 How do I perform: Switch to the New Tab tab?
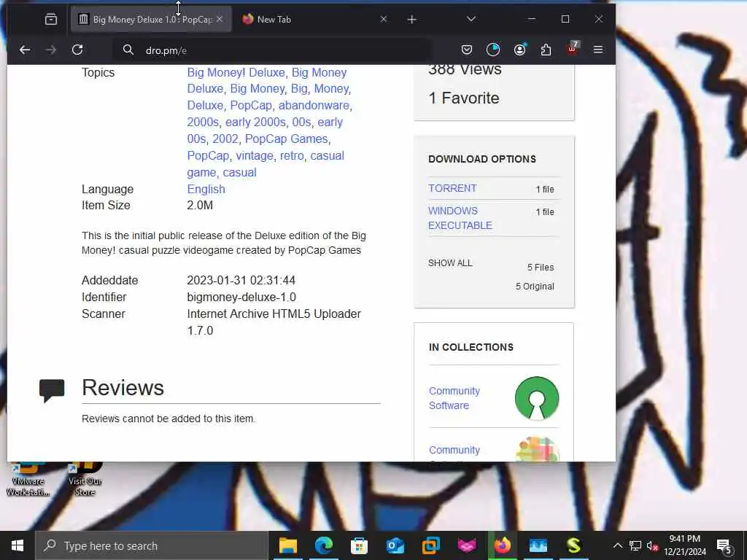(314, 19)
